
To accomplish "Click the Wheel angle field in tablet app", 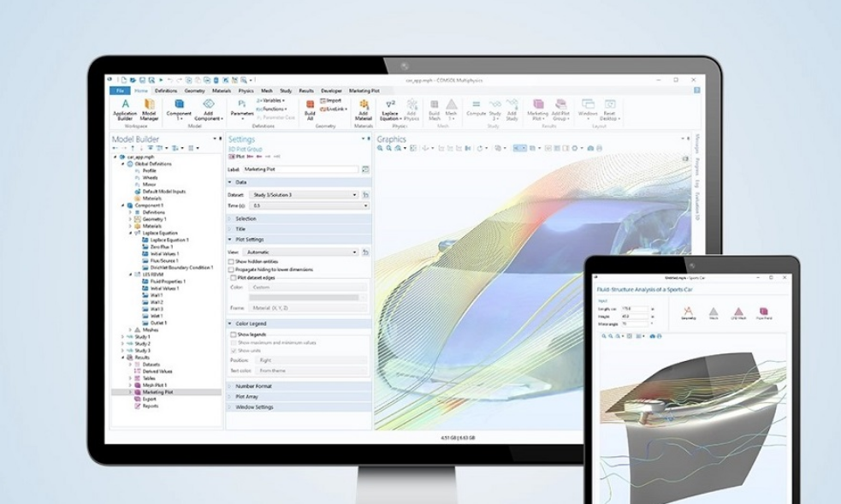I will click(x=635, y=323).
